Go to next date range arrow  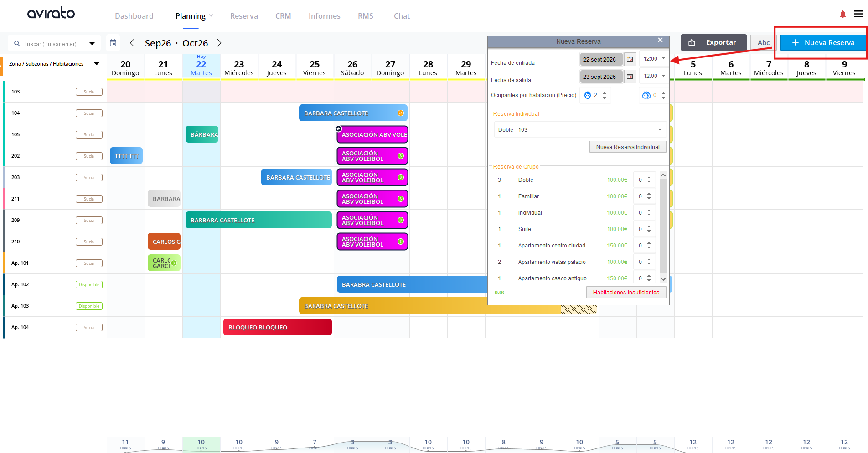tap(219, 43)
